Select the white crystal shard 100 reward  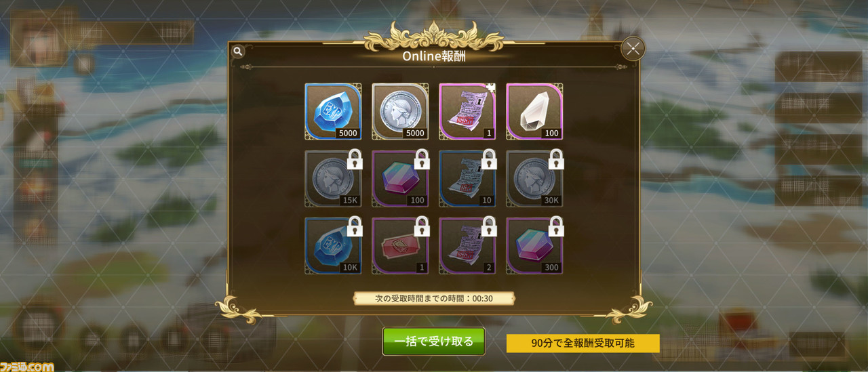click(x=534, y=112)
